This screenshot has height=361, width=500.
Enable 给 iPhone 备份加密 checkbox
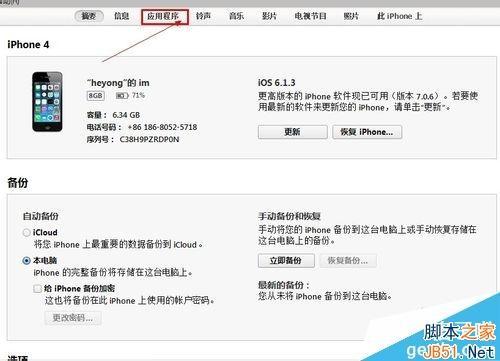coord(37,289)
